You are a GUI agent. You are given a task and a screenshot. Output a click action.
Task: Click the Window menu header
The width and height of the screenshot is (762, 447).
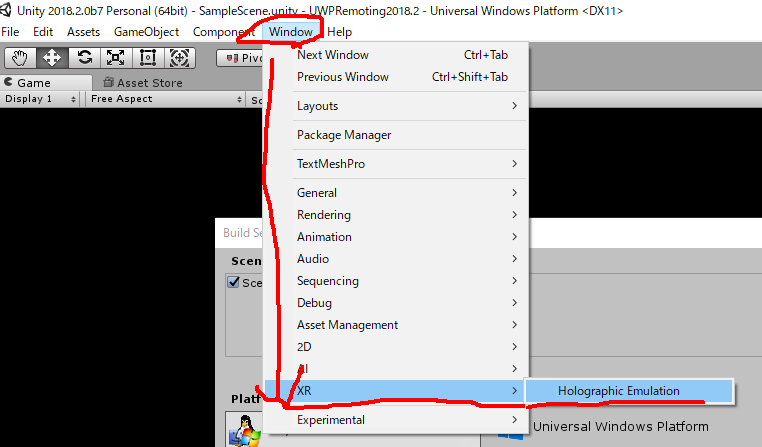[291, 32]
